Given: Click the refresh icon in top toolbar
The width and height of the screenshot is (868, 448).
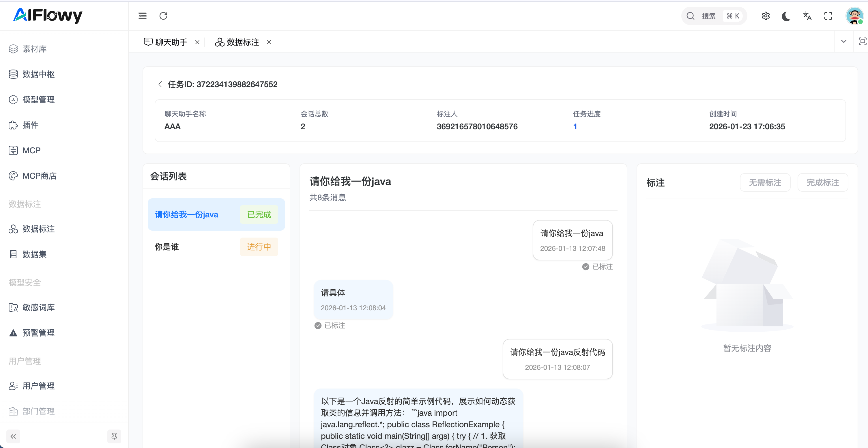Looking at the screenshot, I should (163, 16).
